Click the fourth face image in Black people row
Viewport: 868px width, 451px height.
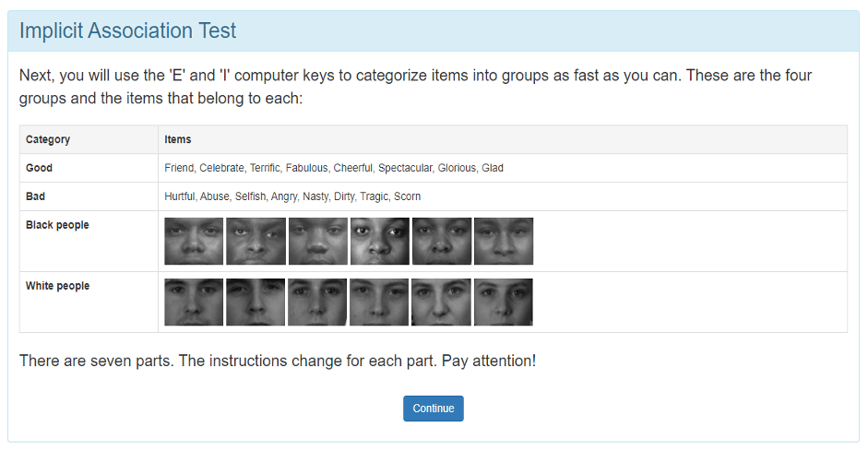coord(379,242)
